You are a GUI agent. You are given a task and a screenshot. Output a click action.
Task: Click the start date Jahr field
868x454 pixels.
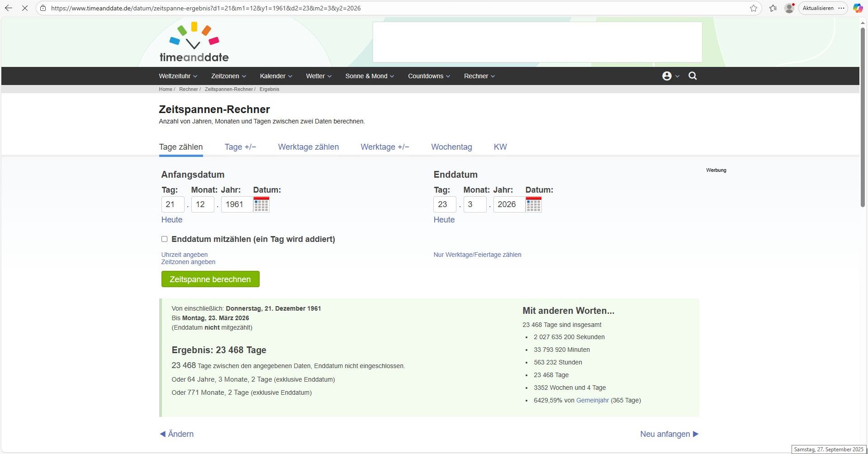point(237,204)
